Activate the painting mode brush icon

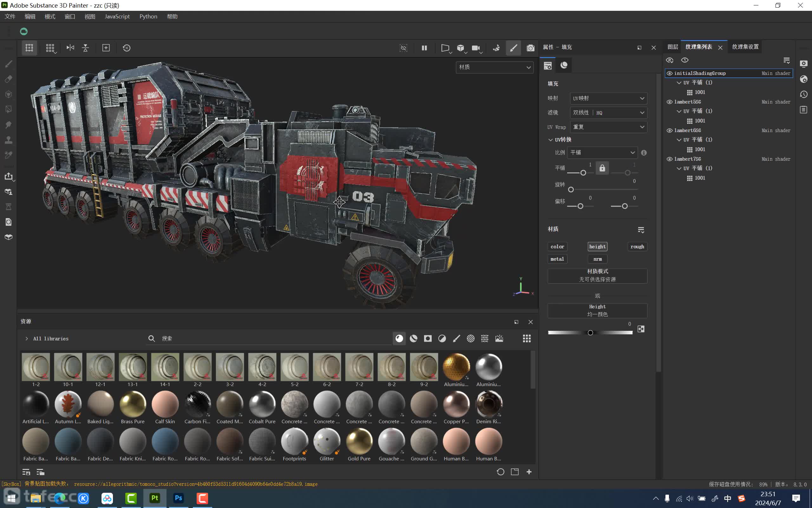514,48
